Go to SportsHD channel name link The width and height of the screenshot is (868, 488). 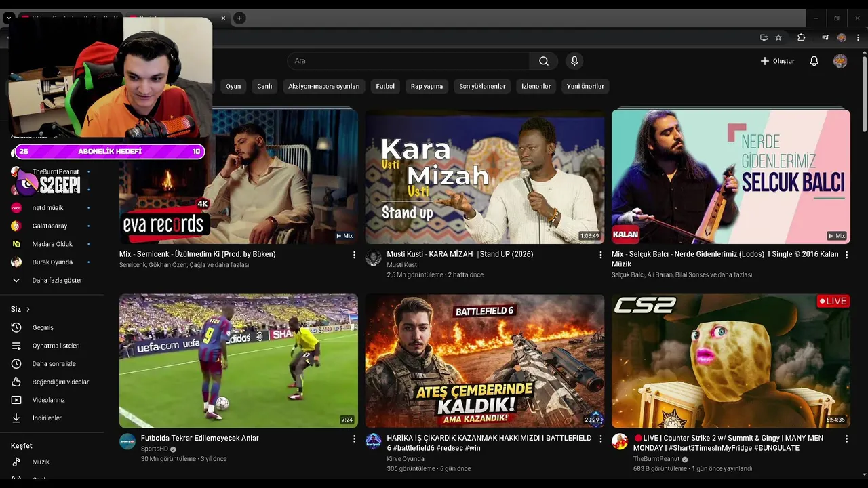(155, 449)
